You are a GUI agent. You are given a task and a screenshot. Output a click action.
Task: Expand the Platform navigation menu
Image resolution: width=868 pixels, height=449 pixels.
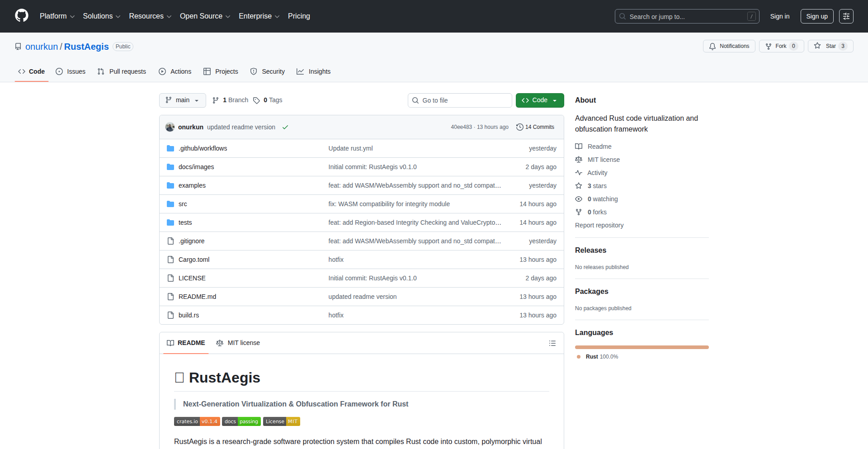(x=57, y=16)
